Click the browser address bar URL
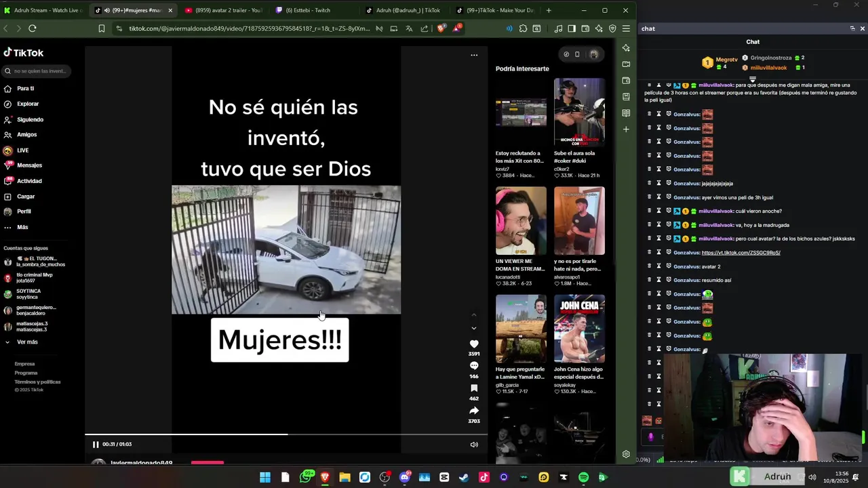Image resolution: width=868 pixels, height=488 pixels. (x=250, y=28)
